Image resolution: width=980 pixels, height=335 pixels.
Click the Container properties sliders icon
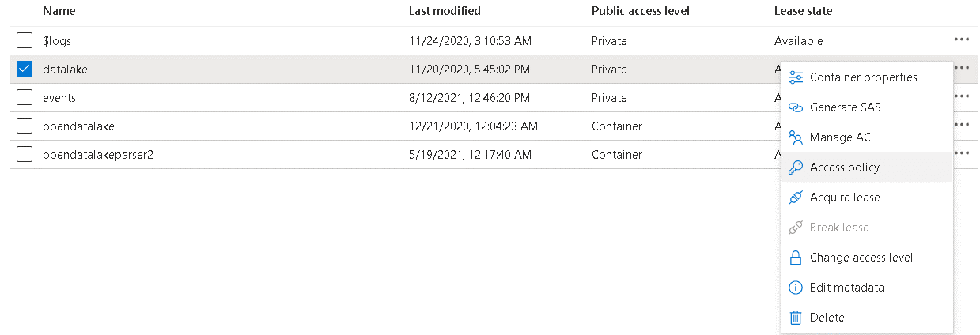point(796,77)
